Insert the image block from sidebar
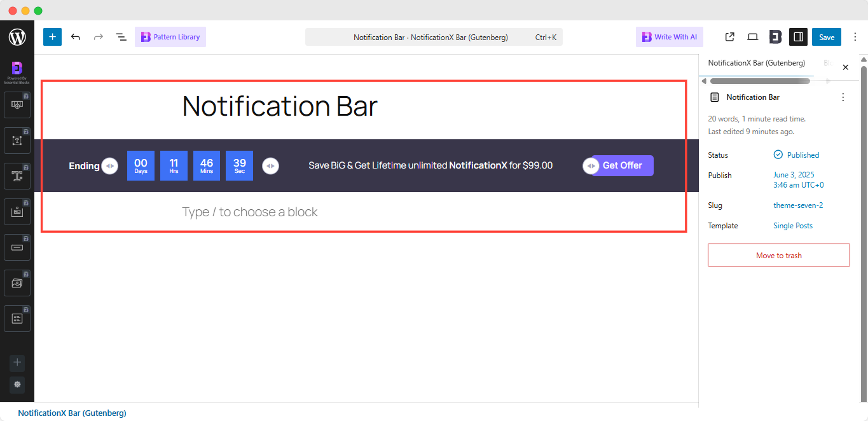The width and height of the screenshot is (868, 421). [17, 282]
